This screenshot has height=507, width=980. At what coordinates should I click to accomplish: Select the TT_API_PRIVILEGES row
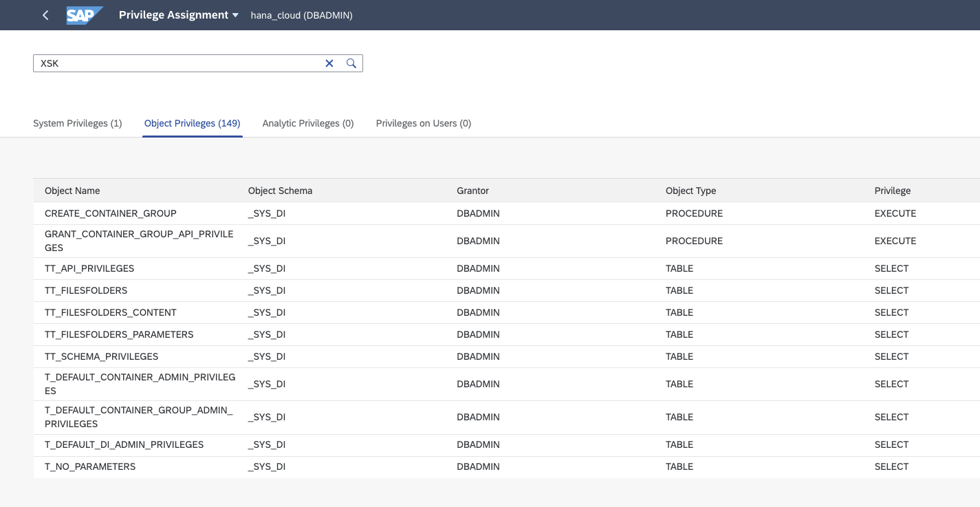pyautogui.click(x=506, y=268)
